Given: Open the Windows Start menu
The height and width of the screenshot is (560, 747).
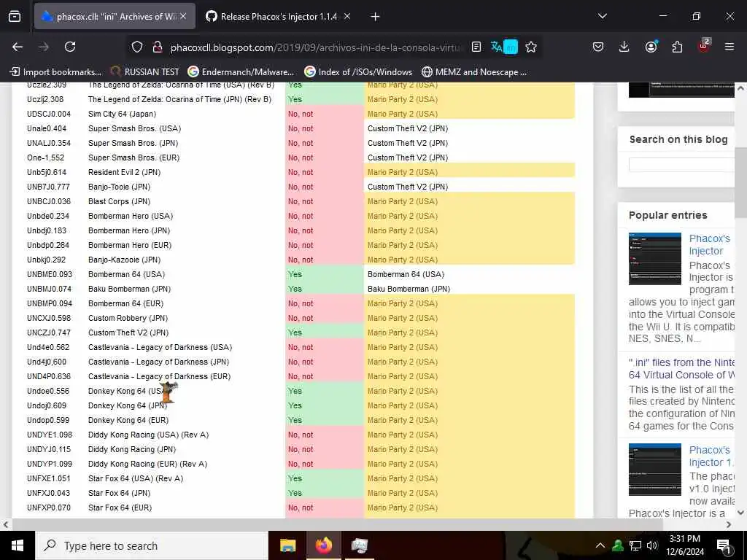Looking at the screenshot, I should pyautogui.click(x=18, y=545).
